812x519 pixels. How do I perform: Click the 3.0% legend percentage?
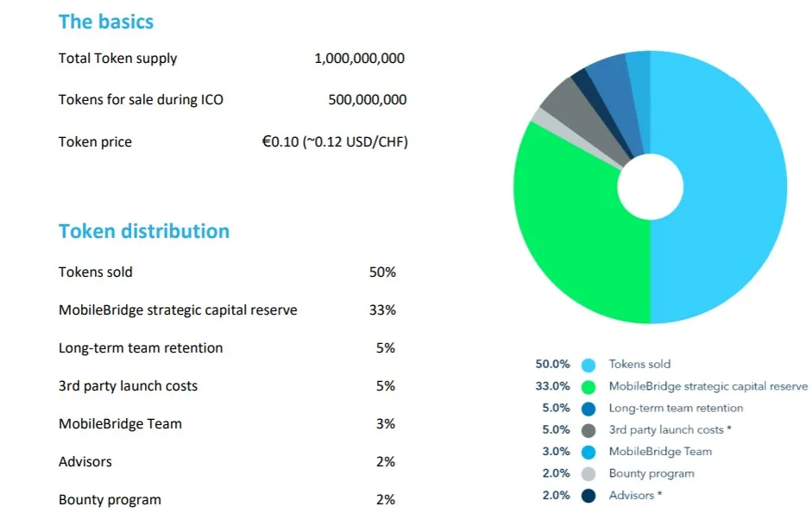click(x=557, y=452)
